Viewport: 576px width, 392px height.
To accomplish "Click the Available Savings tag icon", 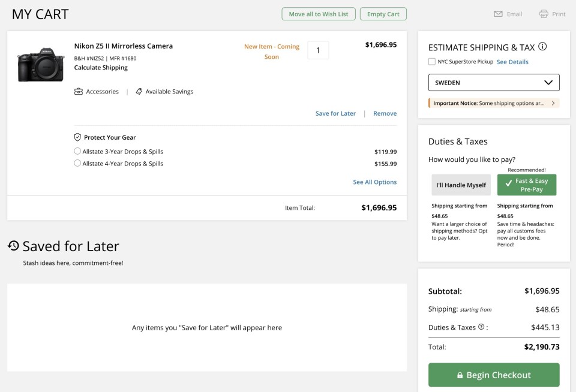I will coord(139,92).
